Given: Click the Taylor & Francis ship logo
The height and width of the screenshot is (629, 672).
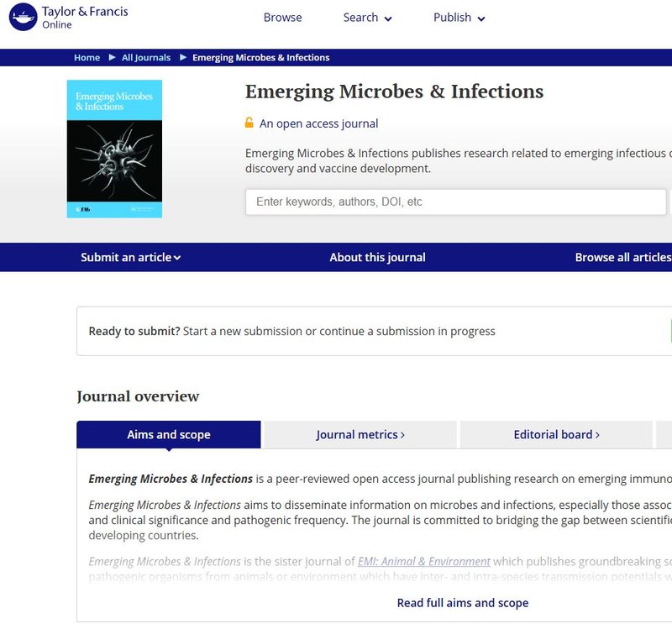Looking at the screenshot, I should [25, 14].
